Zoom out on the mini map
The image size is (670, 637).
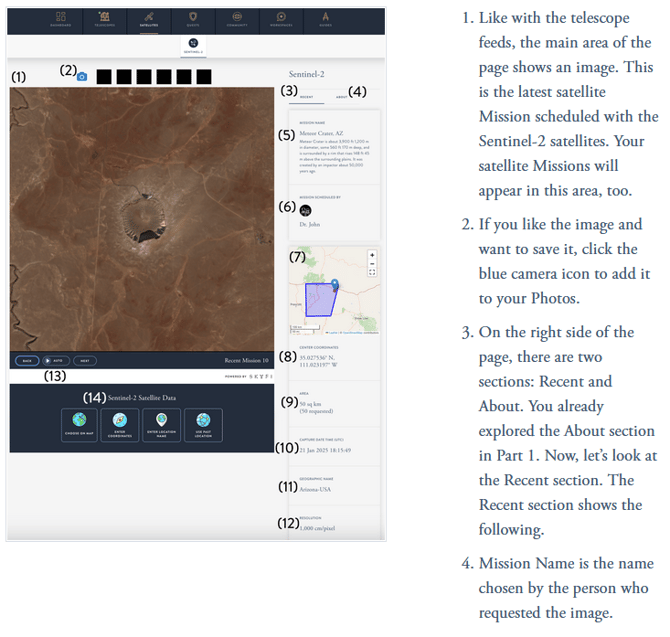click(372, 263)
